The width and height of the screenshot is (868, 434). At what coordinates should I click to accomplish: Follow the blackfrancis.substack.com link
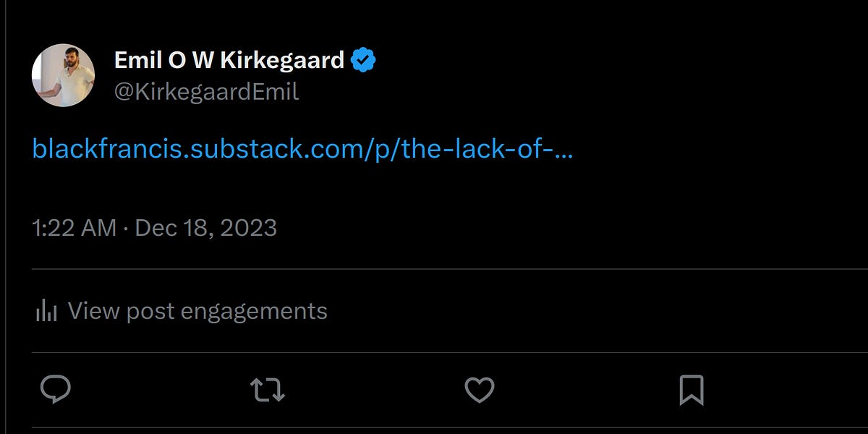(304, 150)
